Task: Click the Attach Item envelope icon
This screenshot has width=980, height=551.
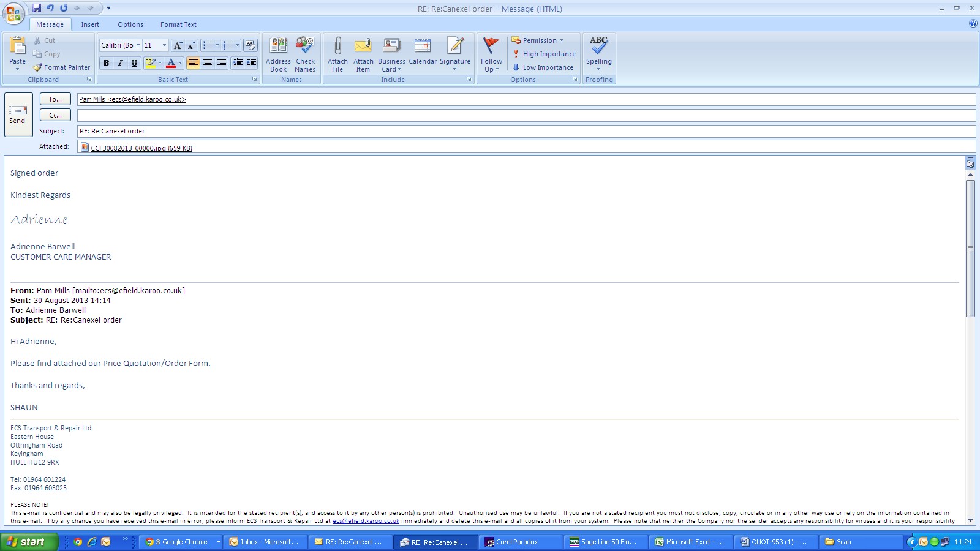Action: pyautogui.click(x=363, y=47)
